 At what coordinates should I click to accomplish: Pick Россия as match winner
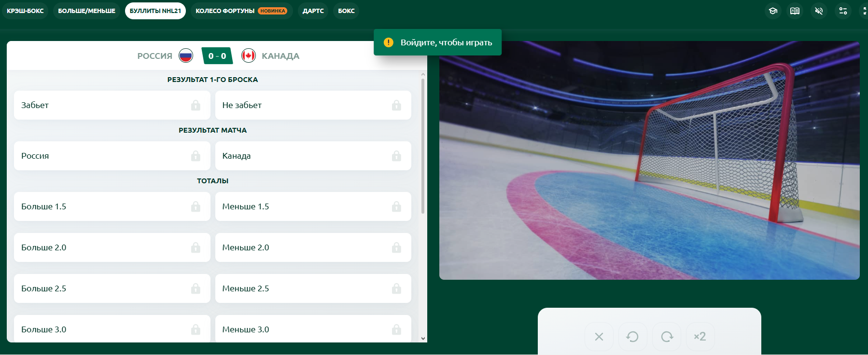pos(112,156)
